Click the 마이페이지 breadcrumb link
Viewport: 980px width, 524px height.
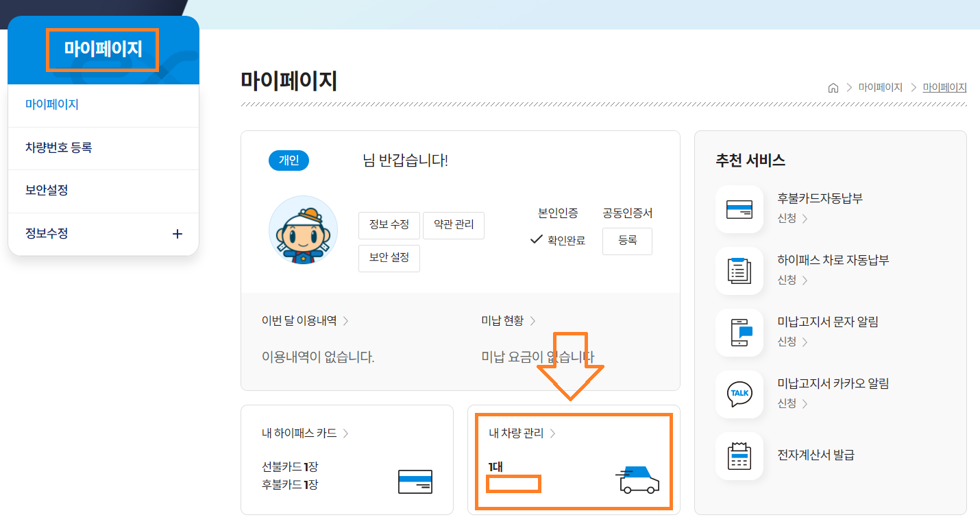pyautogui.click(x=881, y=87)
